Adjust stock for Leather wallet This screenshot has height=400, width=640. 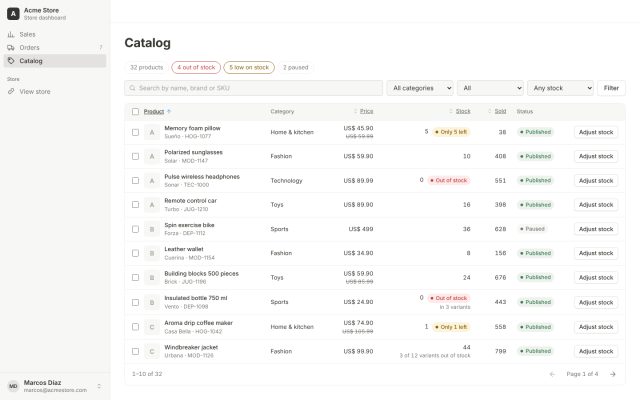[x=596, y=253]
